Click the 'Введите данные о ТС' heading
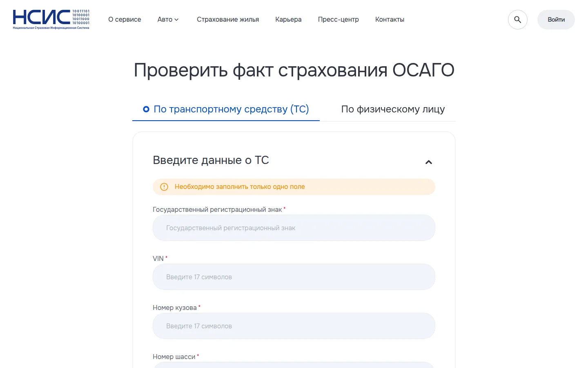 point(211,160)
